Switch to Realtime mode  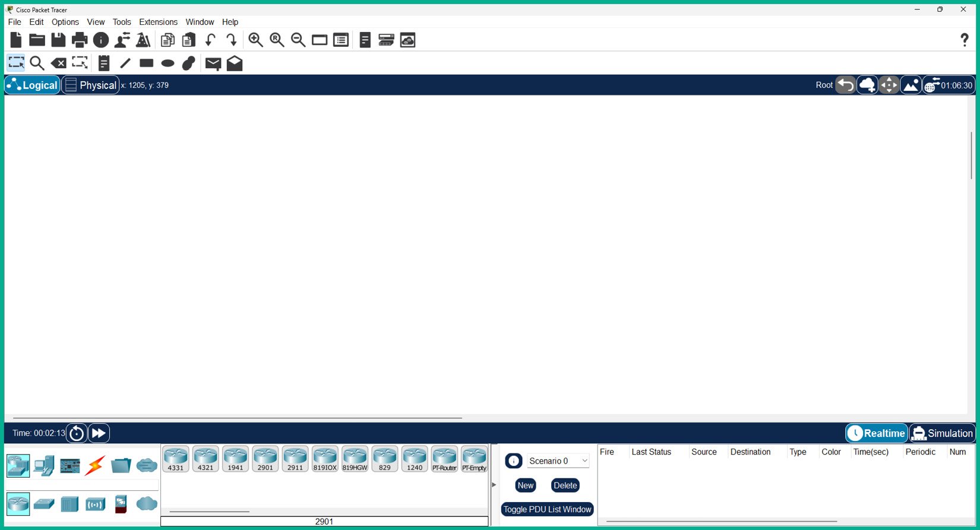point(877,433)
